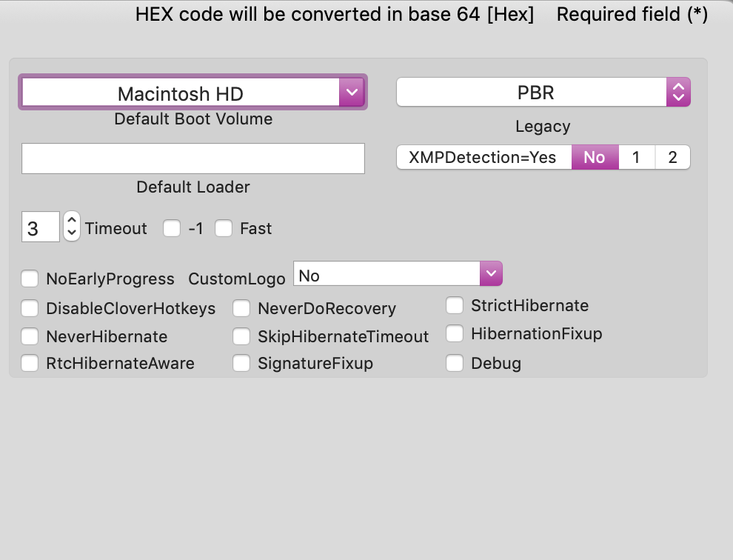Choose XMPDetection option 1
Image resolution: width=733 pixels, height=560 pixels.
(x=636, y=157)
